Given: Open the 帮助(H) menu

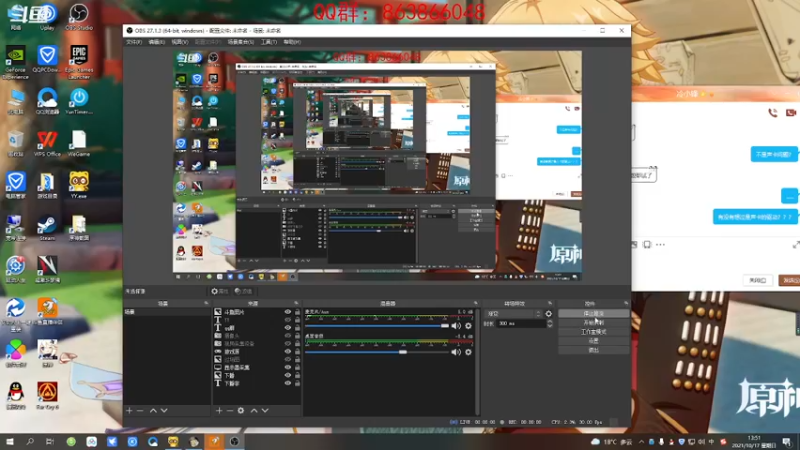Looking at the screenshot, I should [x=292, y=42].
